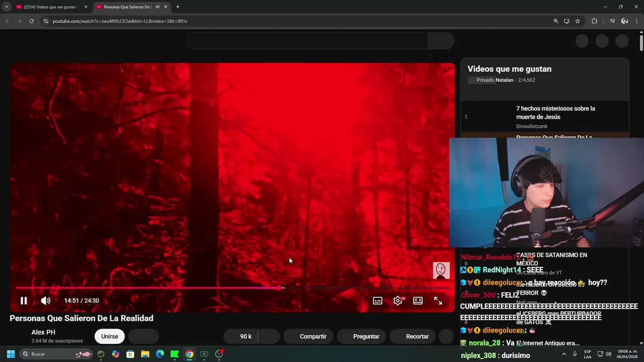644x362 pixels.
Task: Click the YouTube search field
Action: coord(307,41)
